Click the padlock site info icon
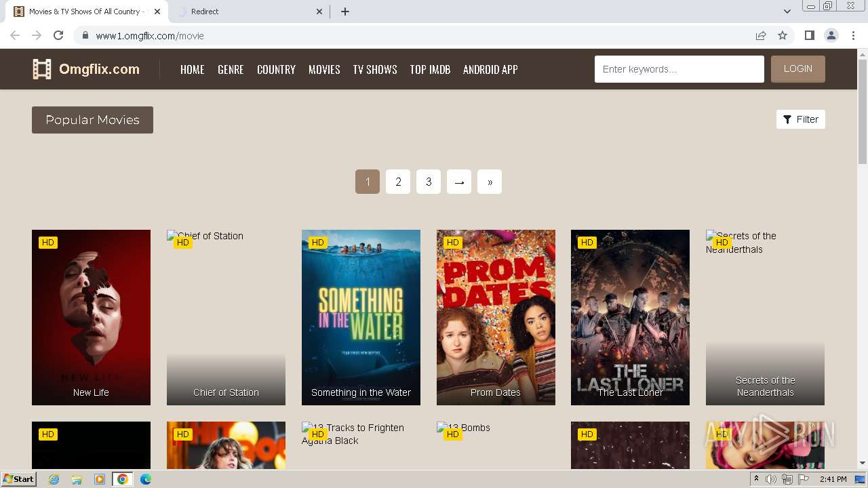868x488 pixels. 85,35
